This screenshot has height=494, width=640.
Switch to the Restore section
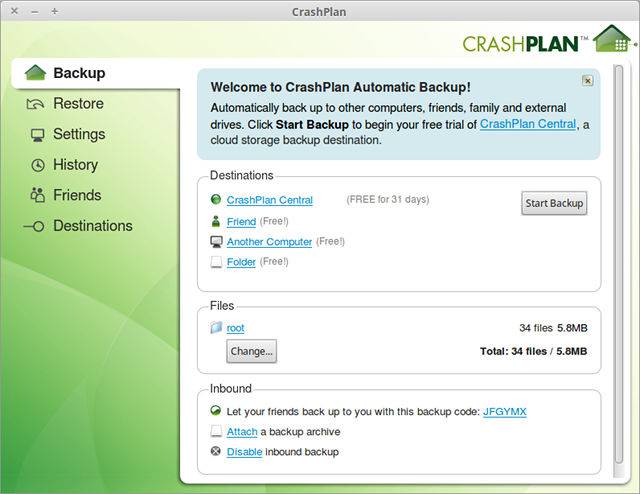click(x=78, y=104)
